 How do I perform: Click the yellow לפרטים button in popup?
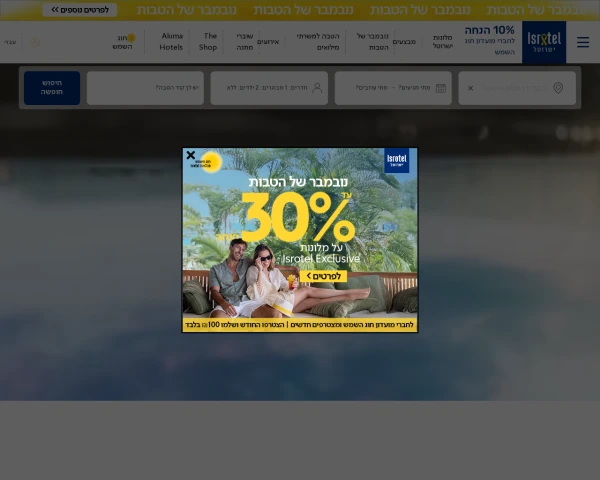(323, 276)
